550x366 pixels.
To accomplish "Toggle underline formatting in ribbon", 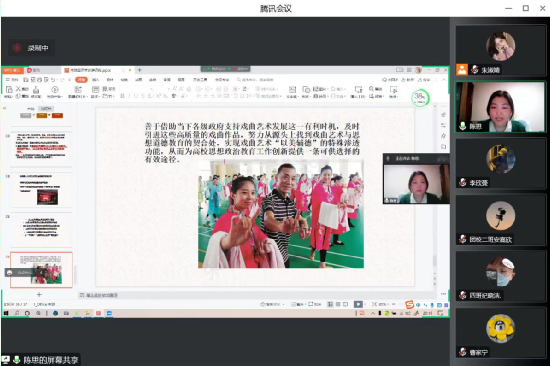I will click(x=136, y=96).
